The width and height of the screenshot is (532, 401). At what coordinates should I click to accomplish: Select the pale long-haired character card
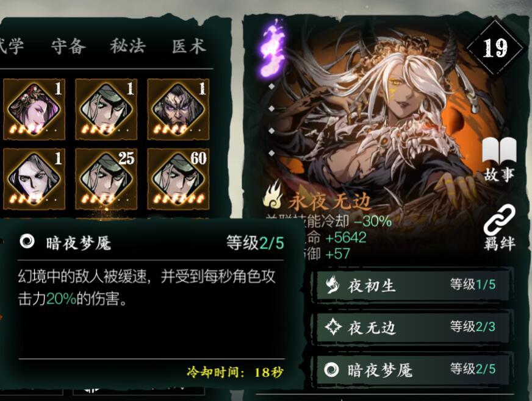(34, 179)
